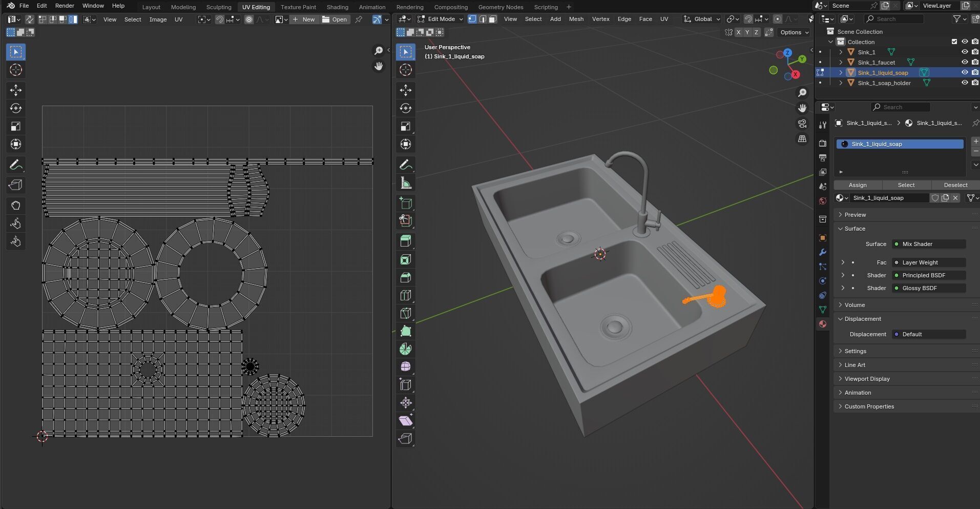Select the Poly Build tool
The width and height of the screenshot is (980, 509).
(406, 331)
